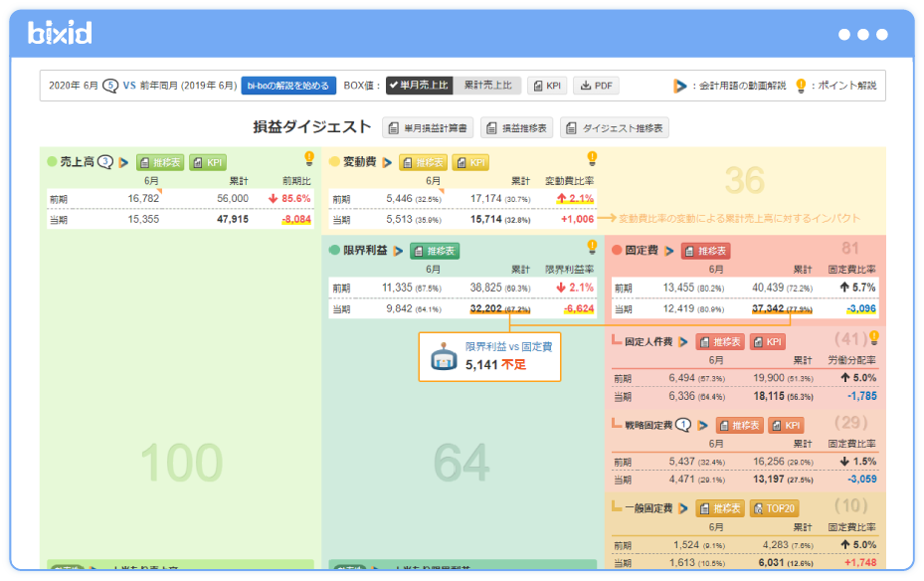Image resolution: width=924 pixels, height=581 pixels.
Task: Open KPI button in top toolbar
Action: pos(547,86)
